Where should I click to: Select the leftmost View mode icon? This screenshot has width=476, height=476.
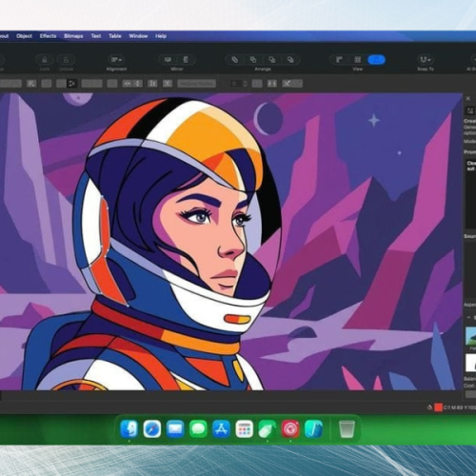coord(339,60)
